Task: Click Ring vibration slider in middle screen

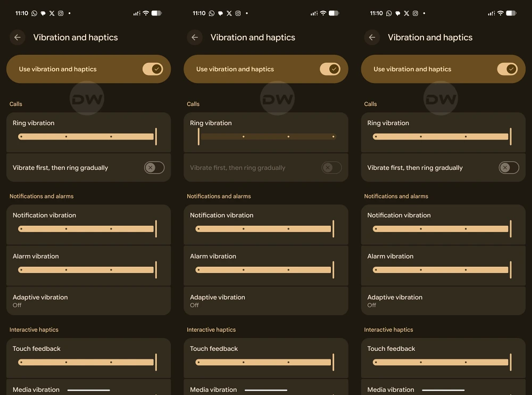Action: [x=266, y=137]
